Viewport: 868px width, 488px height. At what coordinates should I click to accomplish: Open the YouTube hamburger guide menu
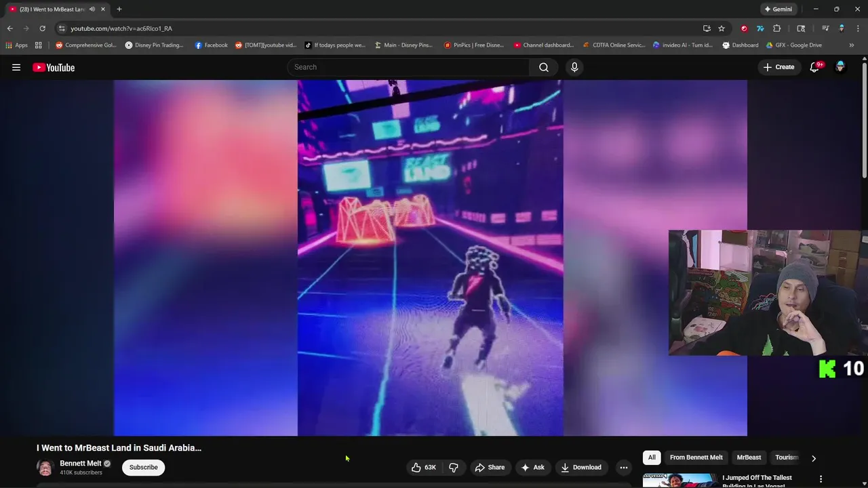[16, 67]
